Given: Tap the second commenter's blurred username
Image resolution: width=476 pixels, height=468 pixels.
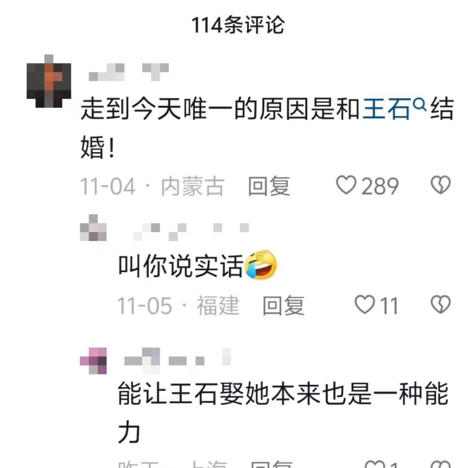Looking at the screenshot, I should point(191,232).
